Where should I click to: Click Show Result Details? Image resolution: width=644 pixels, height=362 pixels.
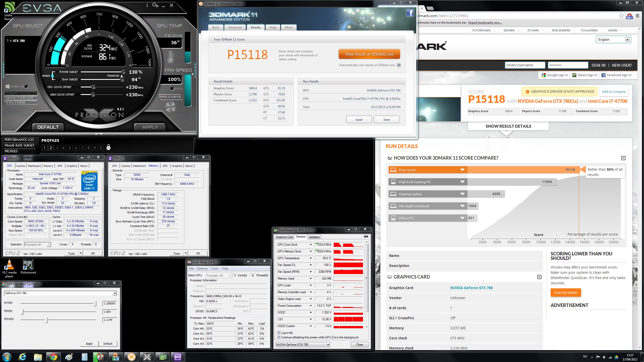tap(508, 126)
